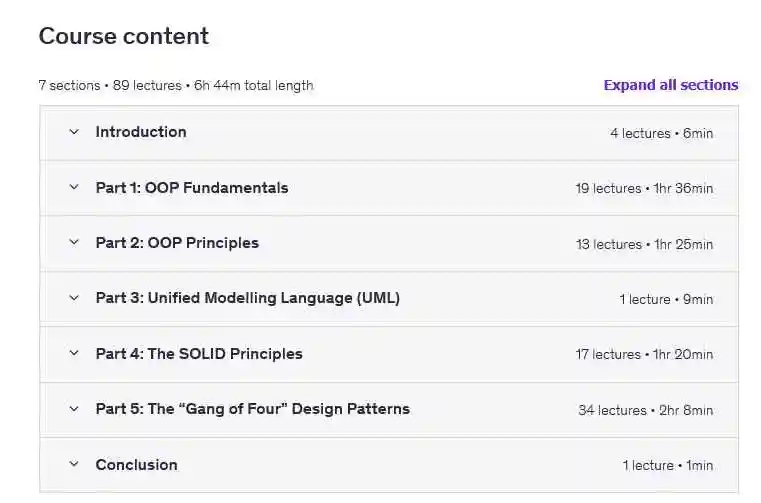Click the Conclusion section chevron
This screenshot has height=503, width=761.
(73, 464)
